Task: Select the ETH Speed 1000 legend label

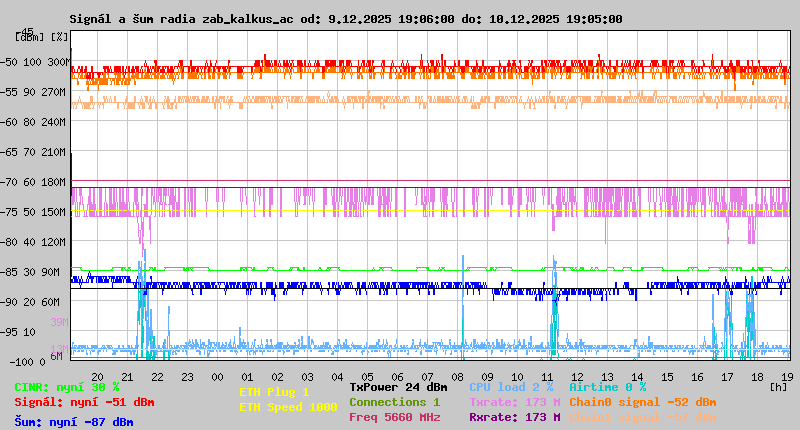Action: click(x=288, y=407)
